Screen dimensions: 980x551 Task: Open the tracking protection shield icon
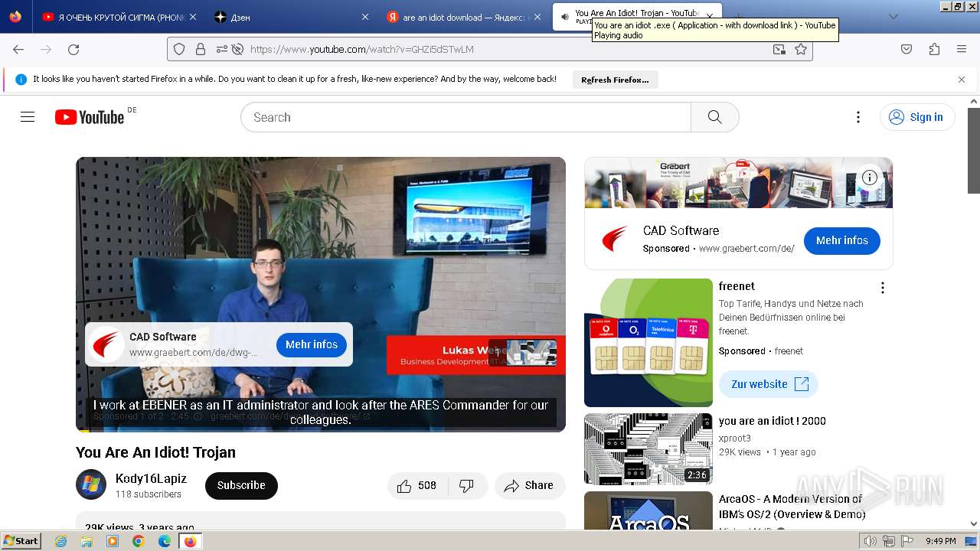179,49
